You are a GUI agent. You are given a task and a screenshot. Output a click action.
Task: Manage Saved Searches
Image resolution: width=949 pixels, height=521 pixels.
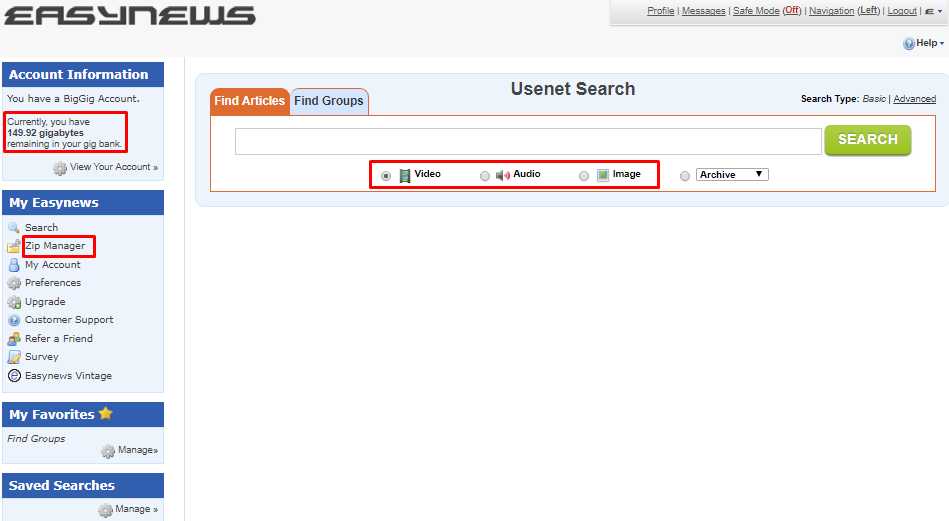tap(136, 509)
